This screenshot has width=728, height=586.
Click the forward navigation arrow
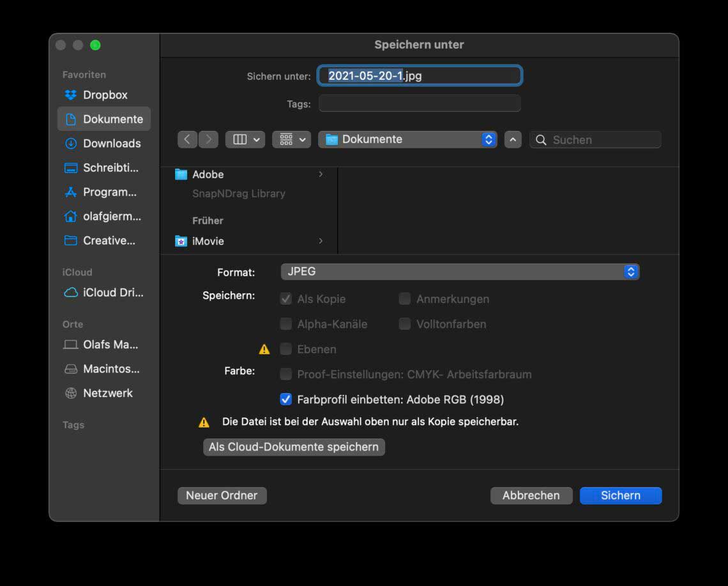tap(208, 139)
